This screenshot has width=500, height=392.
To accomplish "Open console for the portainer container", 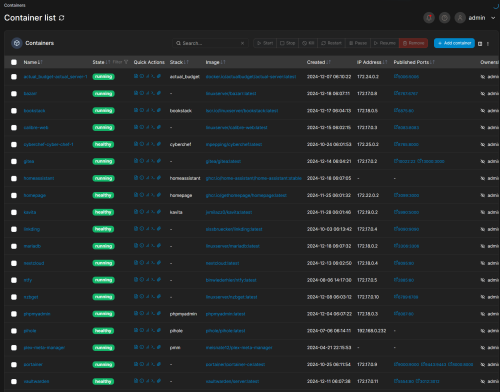I will tap(153, 364).
